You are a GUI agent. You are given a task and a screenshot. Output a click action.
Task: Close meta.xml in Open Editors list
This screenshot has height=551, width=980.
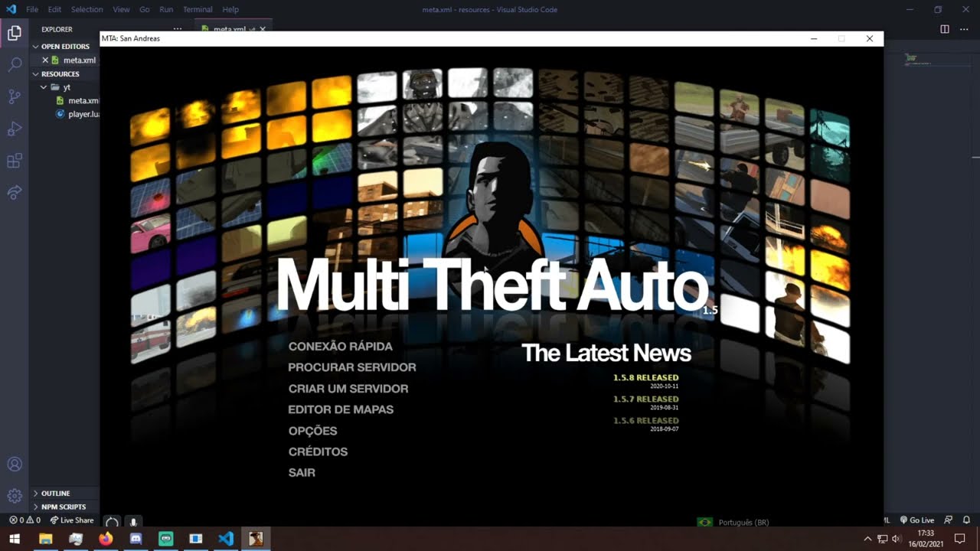point(45,60)
